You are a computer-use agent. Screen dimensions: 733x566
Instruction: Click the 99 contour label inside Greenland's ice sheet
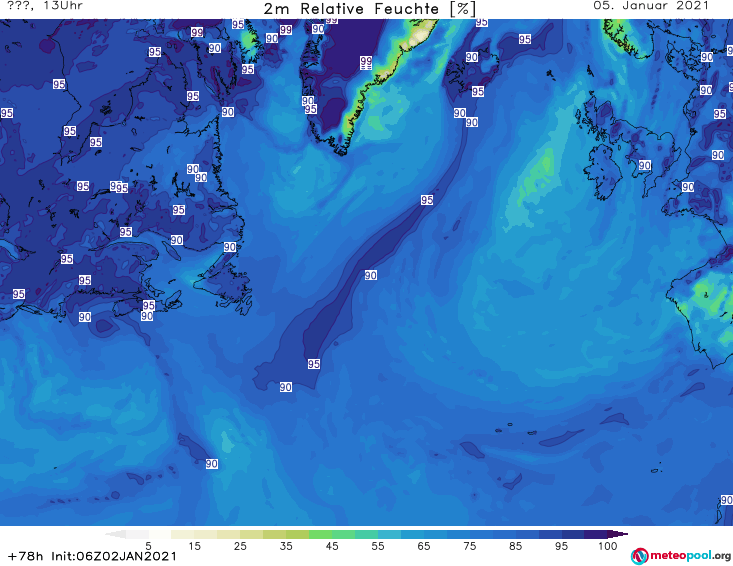(x=366, y=61)
